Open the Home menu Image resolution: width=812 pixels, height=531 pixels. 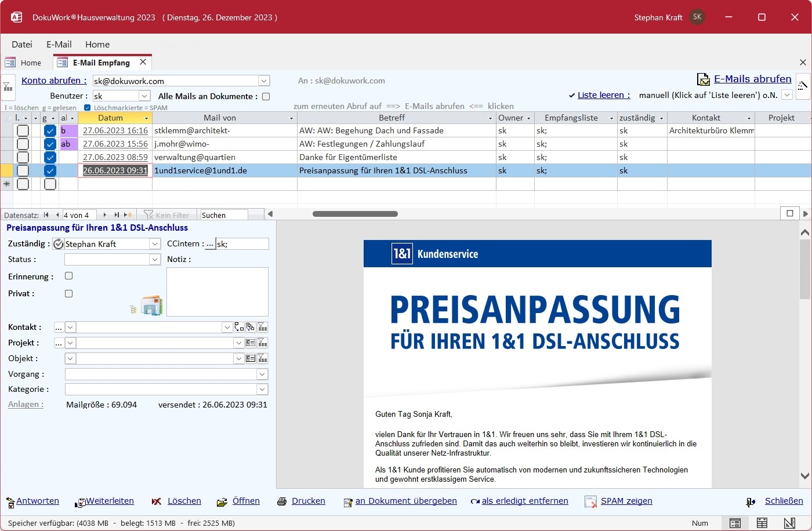tap(97, 44)
